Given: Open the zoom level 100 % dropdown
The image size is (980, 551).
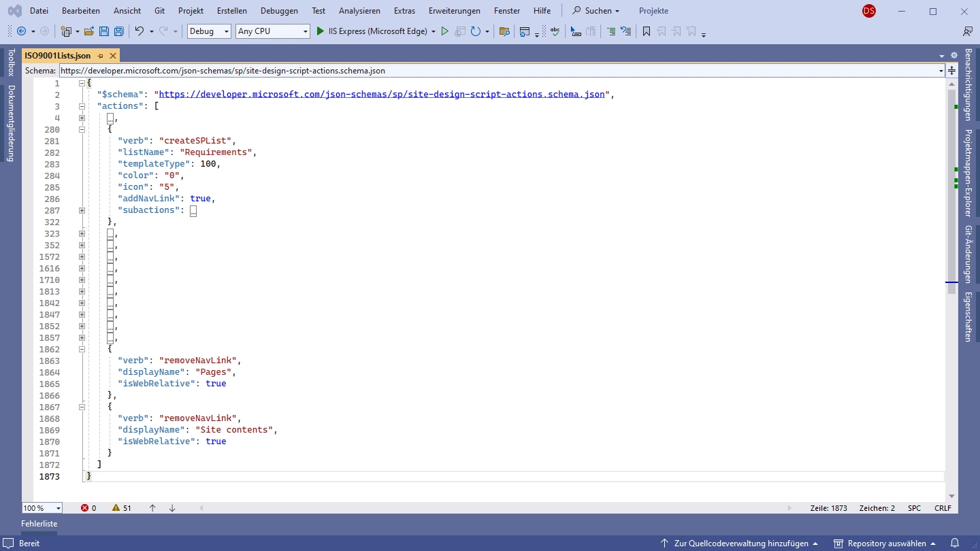Looking at the screenshot, I should 59,508.
